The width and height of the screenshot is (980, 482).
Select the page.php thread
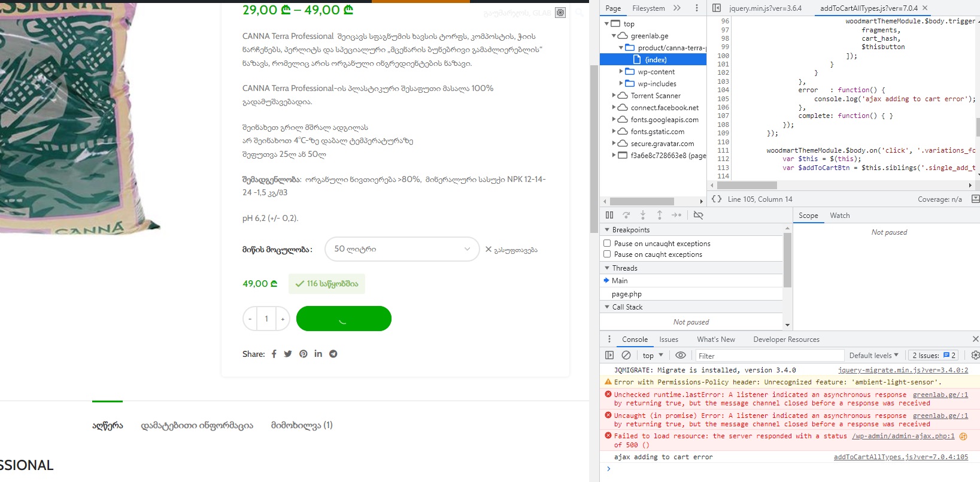[691, 294]
